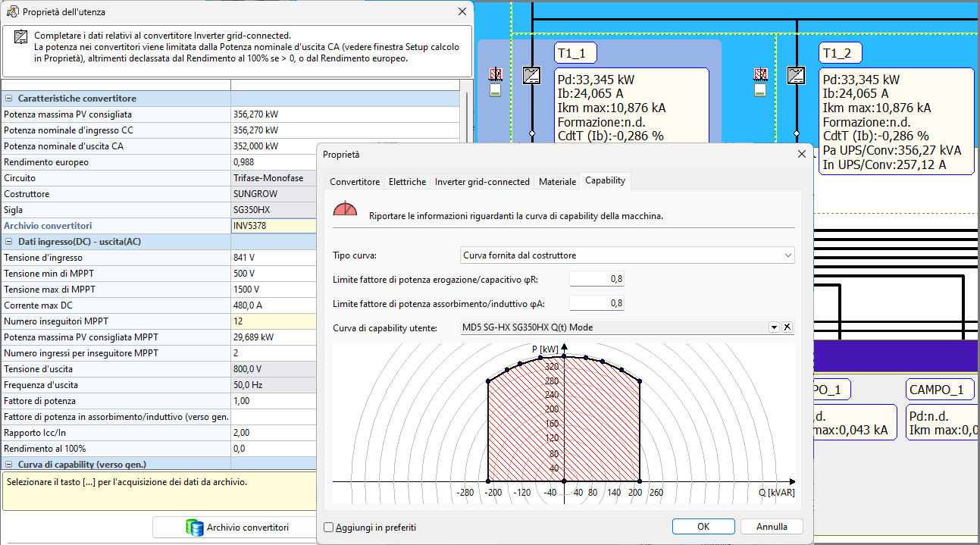Click the Numero inseguitori MPPT value 12

(274, 321)
